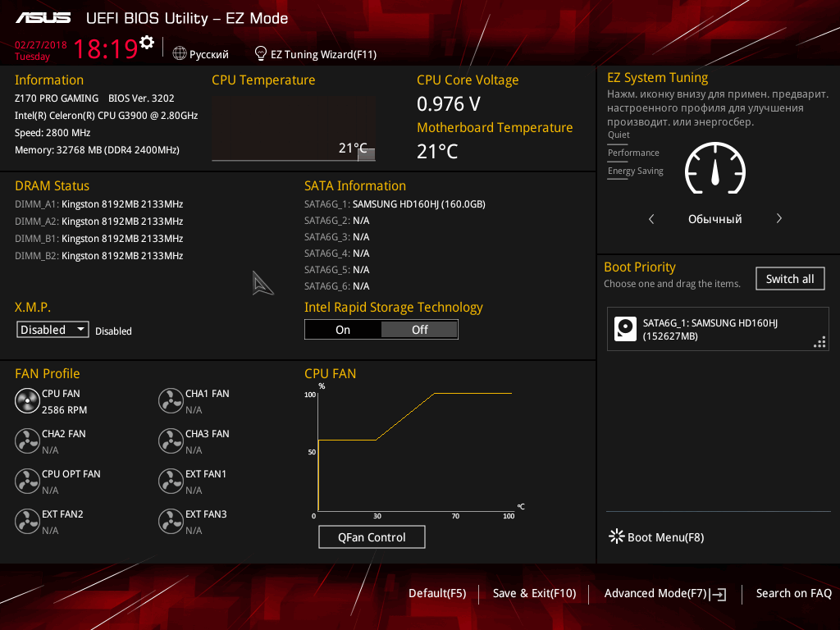Click the SATA6G_4 N/A entry
The height and width of the screenshot is (630, 840).
click(x=337, y=253)
